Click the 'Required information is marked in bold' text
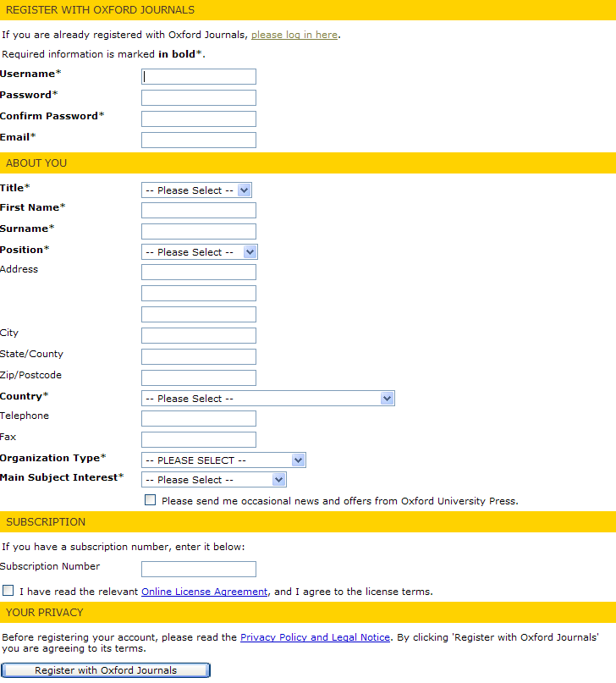The image size is (616, 683). point(103,54)
